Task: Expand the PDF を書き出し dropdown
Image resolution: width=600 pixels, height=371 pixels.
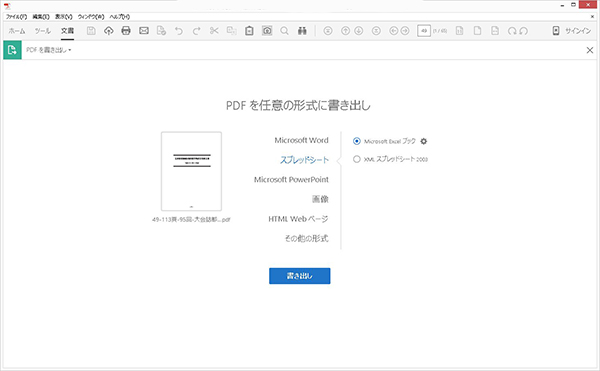Action: (x=49, y=50)
